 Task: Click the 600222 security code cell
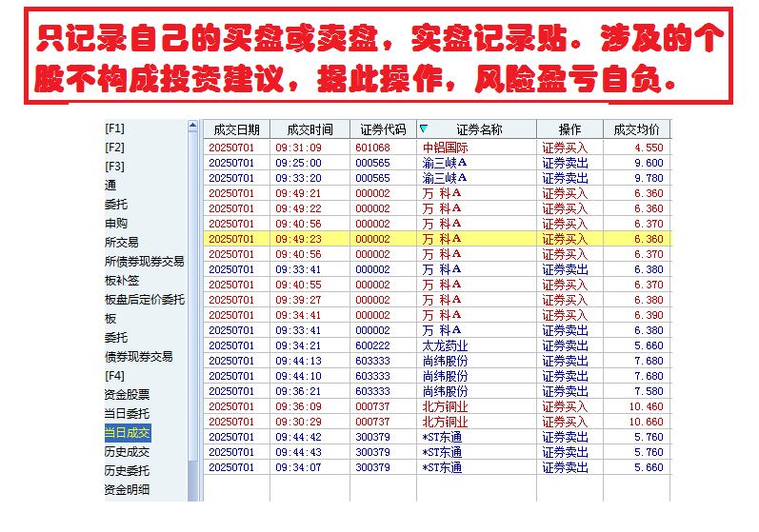click(383, 345)
